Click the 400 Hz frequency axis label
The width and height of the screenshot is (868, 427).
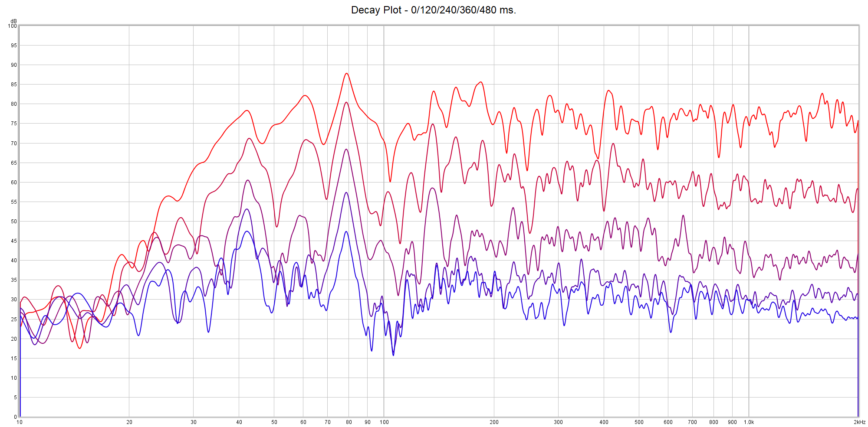pos(604,422)
